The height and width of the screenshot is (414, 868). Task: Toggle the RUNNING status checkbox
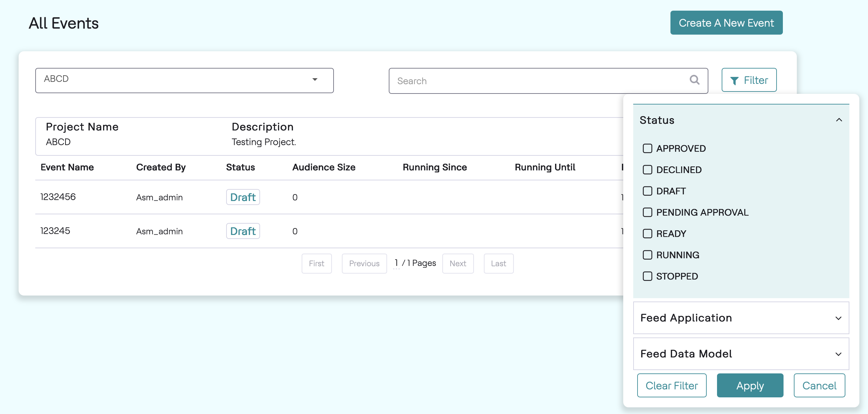[x=647, y=255]
